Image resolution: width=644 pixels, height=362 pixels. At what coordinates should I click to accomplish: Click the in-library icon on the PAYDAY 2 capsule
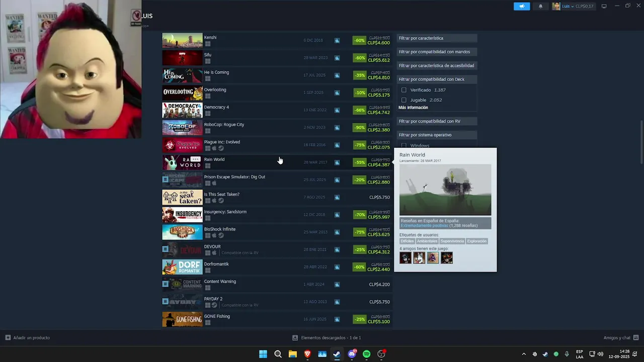click(166, 301)
